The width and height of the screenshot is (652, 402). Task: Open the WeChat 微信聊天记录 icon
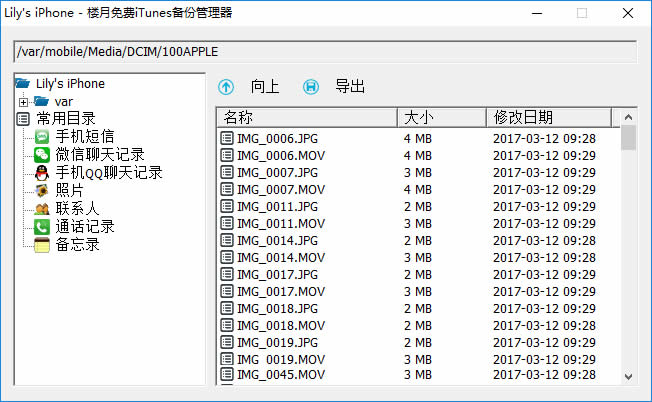[x=42, y=155]
